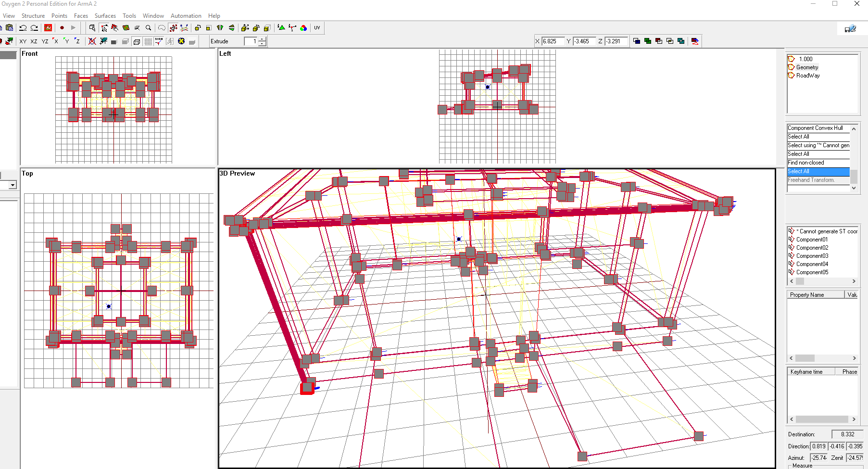
Task: Select the Component03 named selection
Action: tap(812, 256)
